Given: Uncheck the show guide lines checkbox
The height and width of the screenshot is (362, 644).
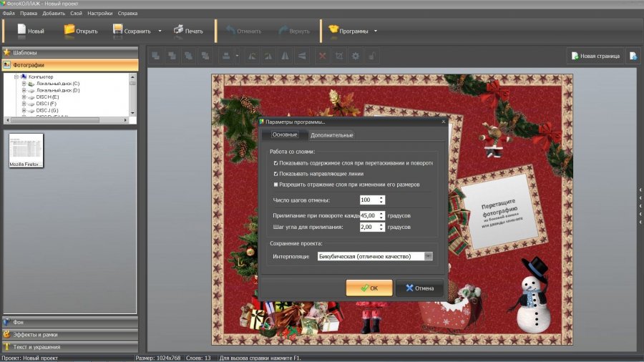Looking at the screenshot, I should pyautogui.click(x=276, y=174).
